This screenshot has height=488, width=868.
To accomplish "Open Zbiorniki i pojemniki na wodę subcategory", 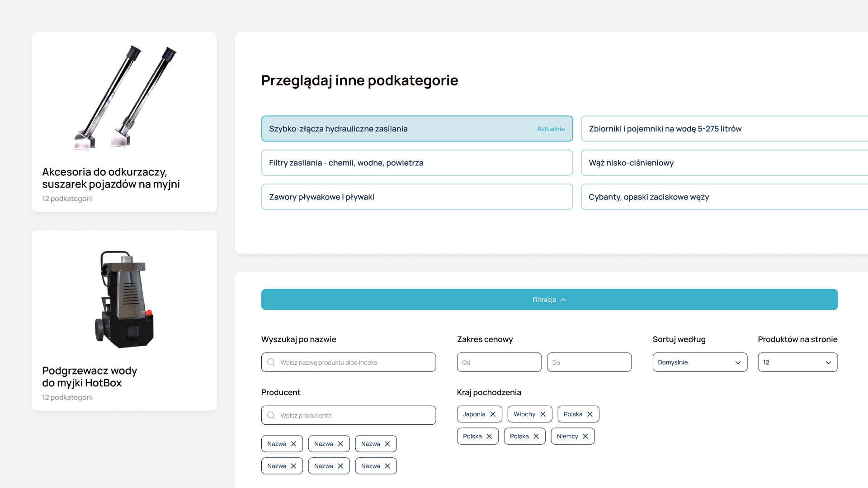I will pyautogui.click(x=724, y=129).
